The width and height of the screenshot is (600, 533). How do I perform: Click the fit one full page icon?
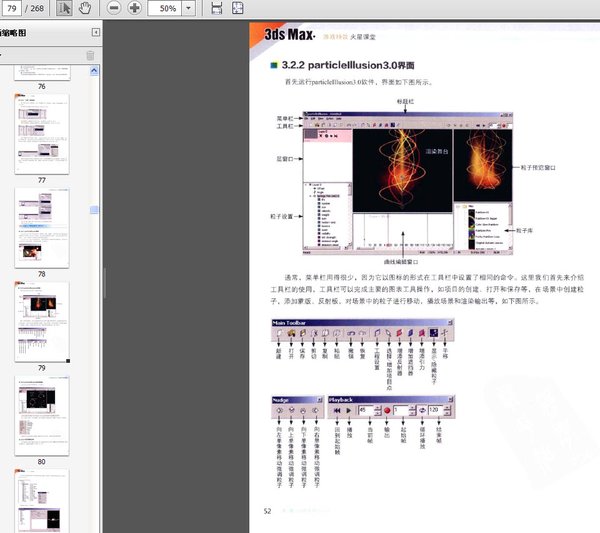point(238,8)
